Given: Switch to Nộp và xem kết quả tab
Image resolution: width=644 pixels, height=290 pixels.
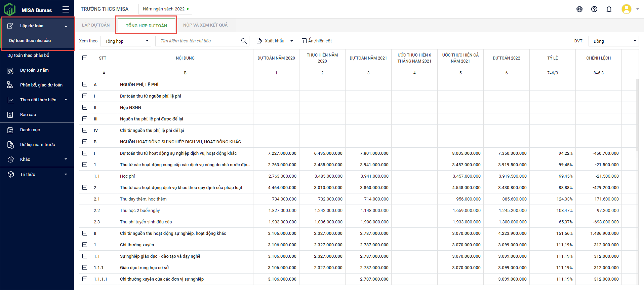Looking at the screenshot, I should 205,25.
